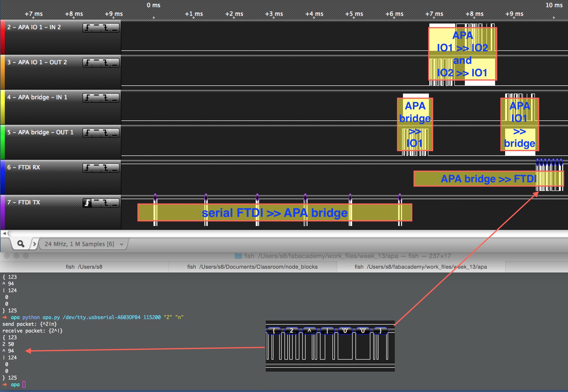Set rising-edge trigger on FTDI RX channel
Image resolution: width=568 pixels, height=392 pixels.
pyautogui.click(x=87, y=168)
